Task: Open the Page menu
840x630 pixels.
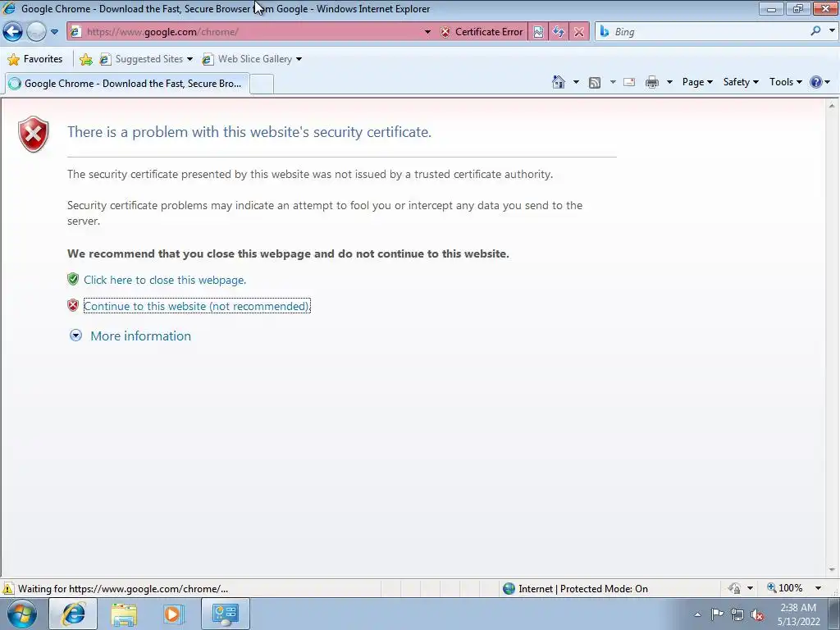Action: [x=697, y=82]
